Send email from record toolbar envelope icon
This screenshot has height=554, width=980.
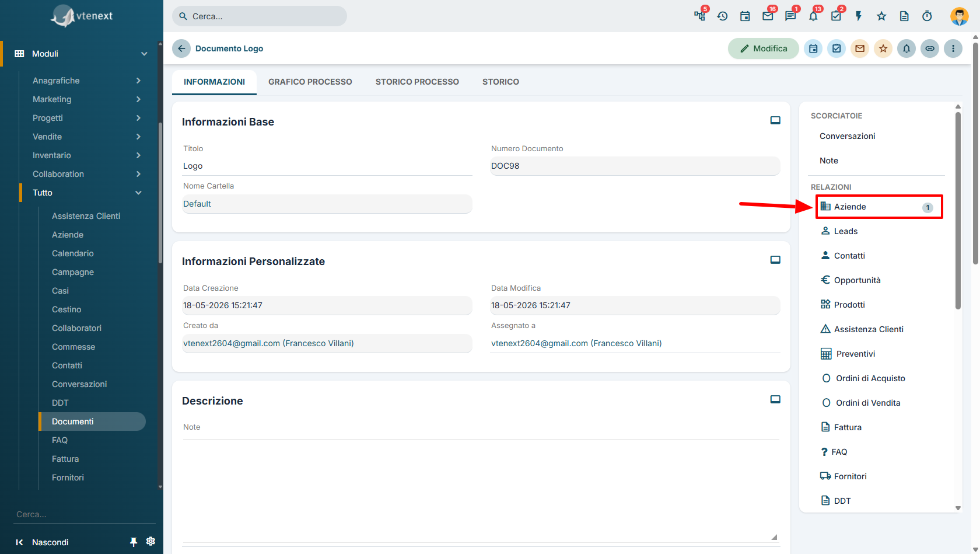pos(860,48)
